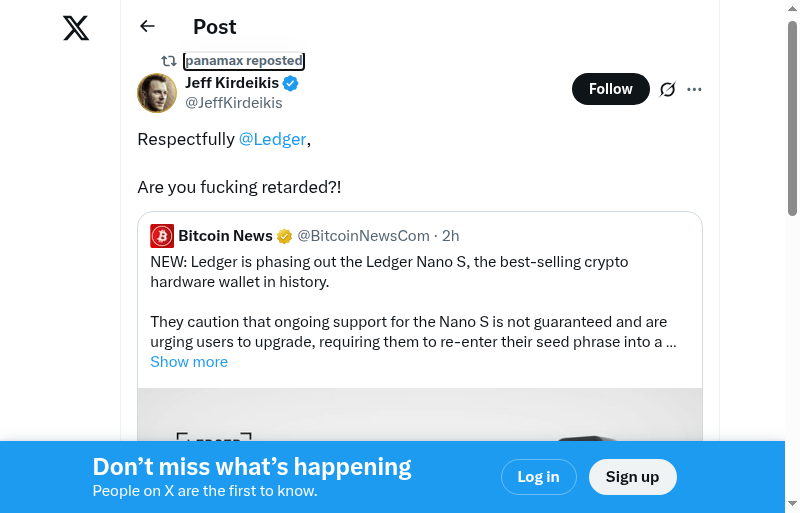Click the Bitcoin News account name
The height and width of the screenshot is (513, 800).
(x=225, y=236)
